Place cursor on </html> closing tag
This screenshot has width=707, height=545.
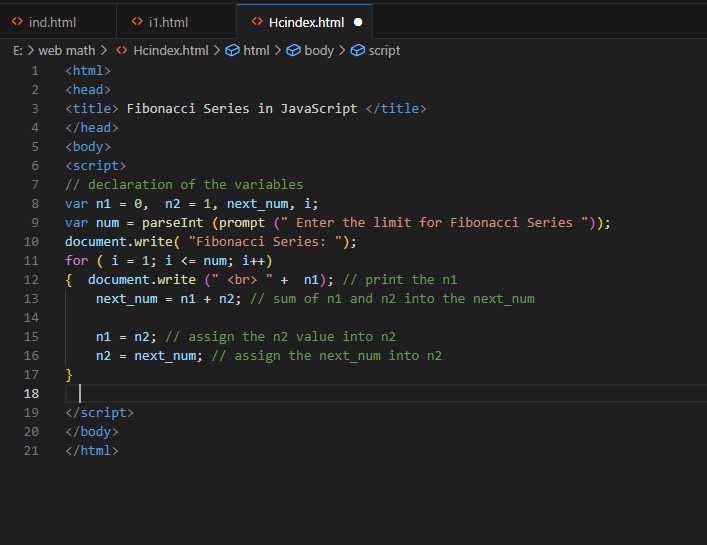click(x=92, y=451)
